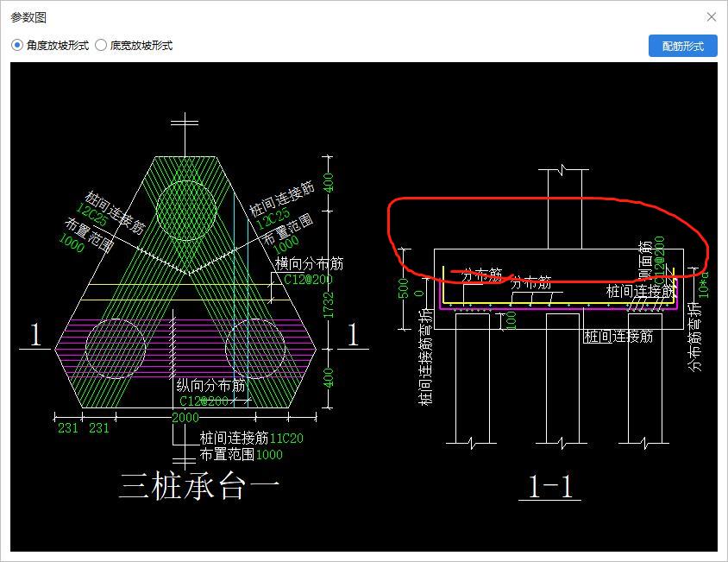
Task: Click the 100 pile embed value in section
Action: pyautogui.click(x=511, y=321)
